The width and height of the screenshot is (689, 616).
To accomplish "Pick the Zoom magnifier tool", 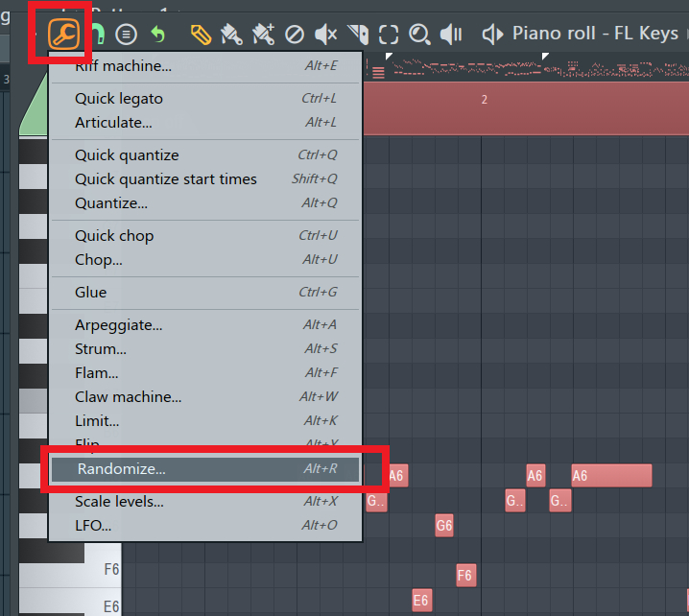I will tap(419, 36).
